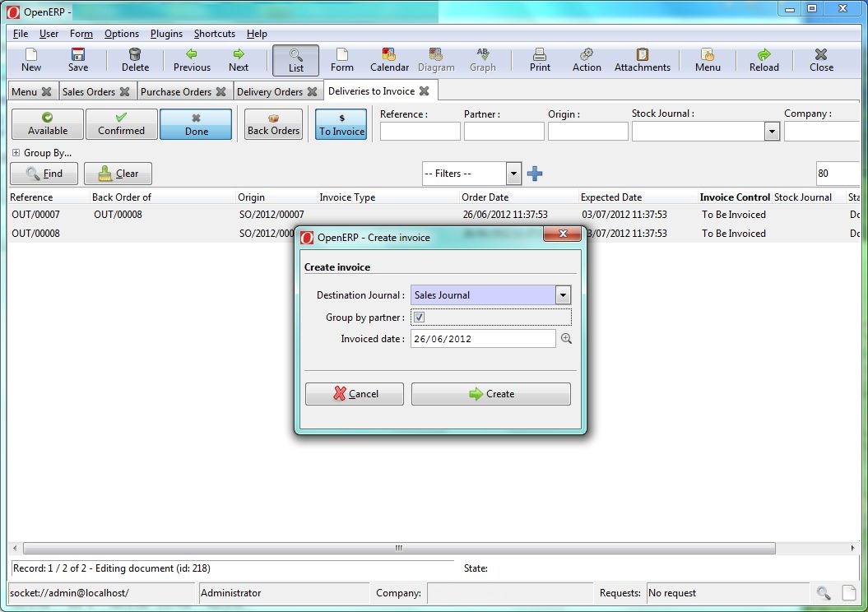Close the Deliveries to Invoice tab
Image resolution: width=868 pixels, height=612 pixels.
[424, 91]
